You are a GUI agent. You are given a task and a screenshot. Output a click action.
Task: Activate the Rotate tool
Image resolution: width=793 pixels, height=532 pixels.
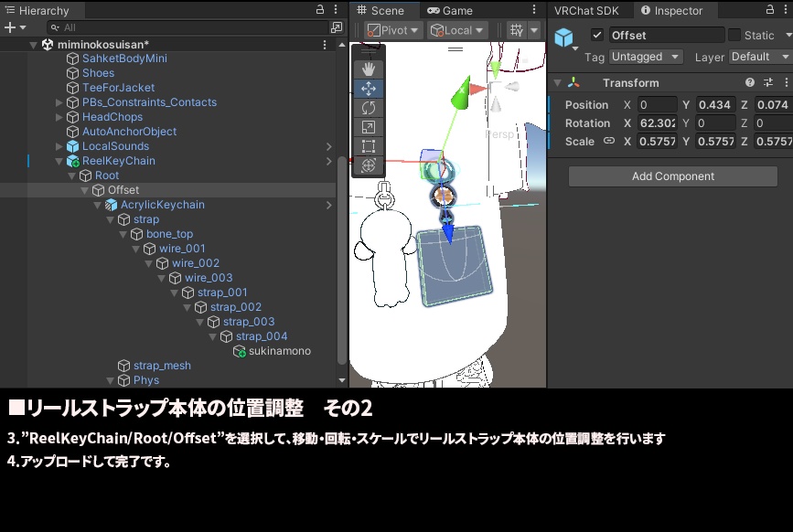368,108
